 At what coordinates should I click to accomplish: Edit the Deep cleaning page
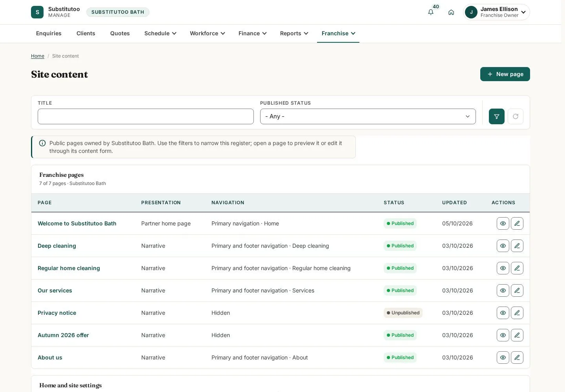point(517,246)
